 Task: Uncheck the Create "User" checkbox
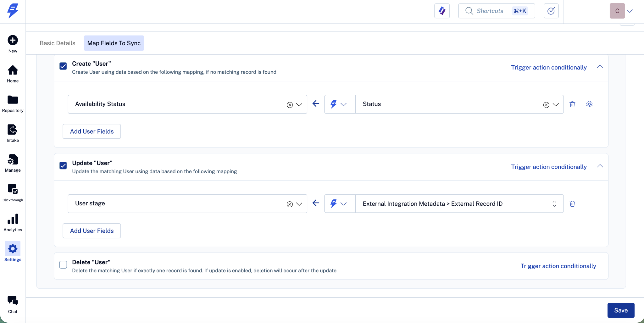[x=63, y=66]
